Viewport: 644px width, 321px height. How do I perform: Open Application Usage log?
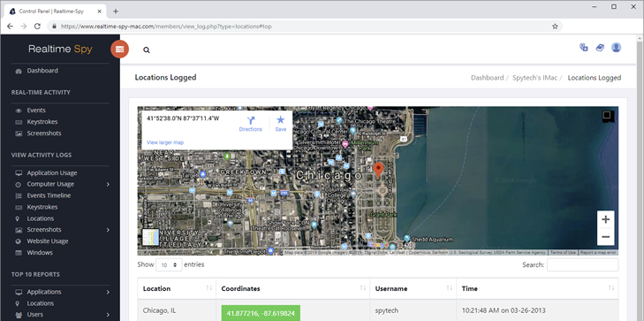pos(52,173)
